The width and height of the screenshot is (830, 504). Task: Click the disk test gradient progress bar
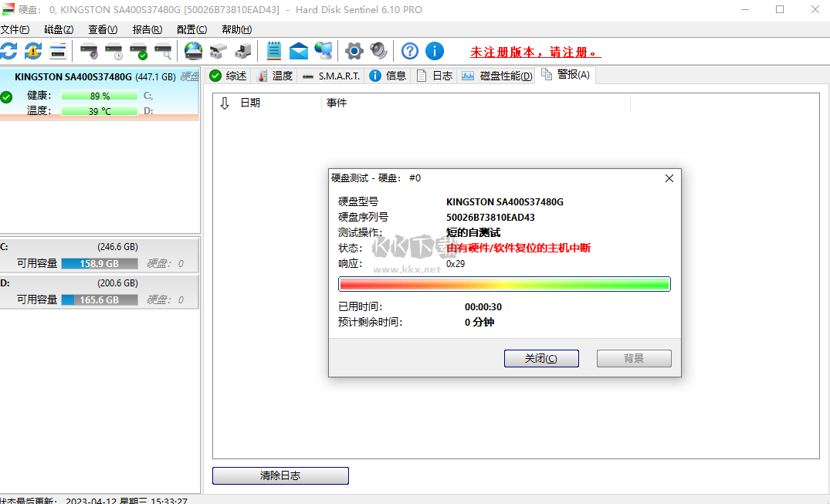pyautogui.click(x=504, y=284)
